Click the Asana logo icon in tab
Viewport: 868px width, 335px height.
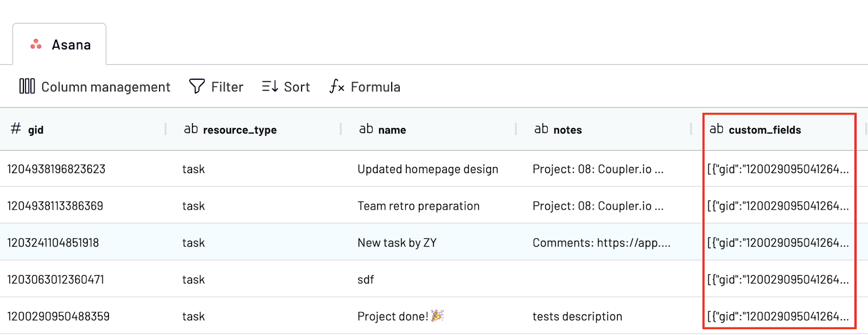pos(36,45)
